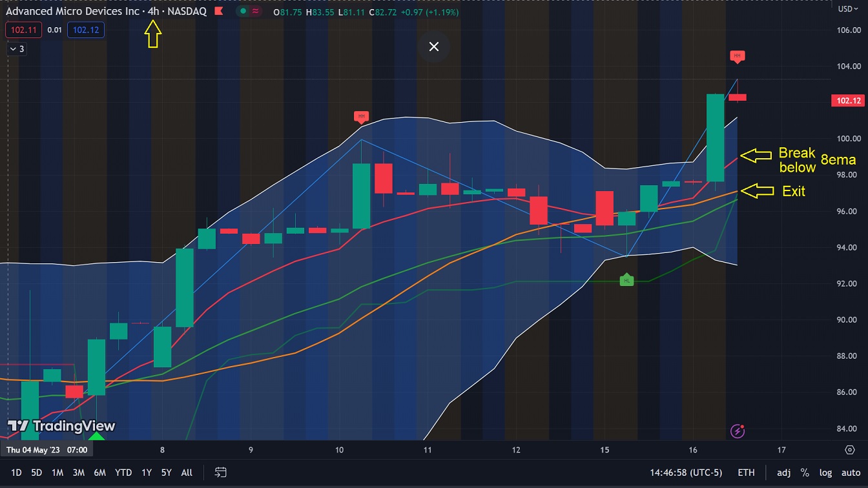
Task: Toggle ETH extended trading hours session
Action: click(746, 473)
